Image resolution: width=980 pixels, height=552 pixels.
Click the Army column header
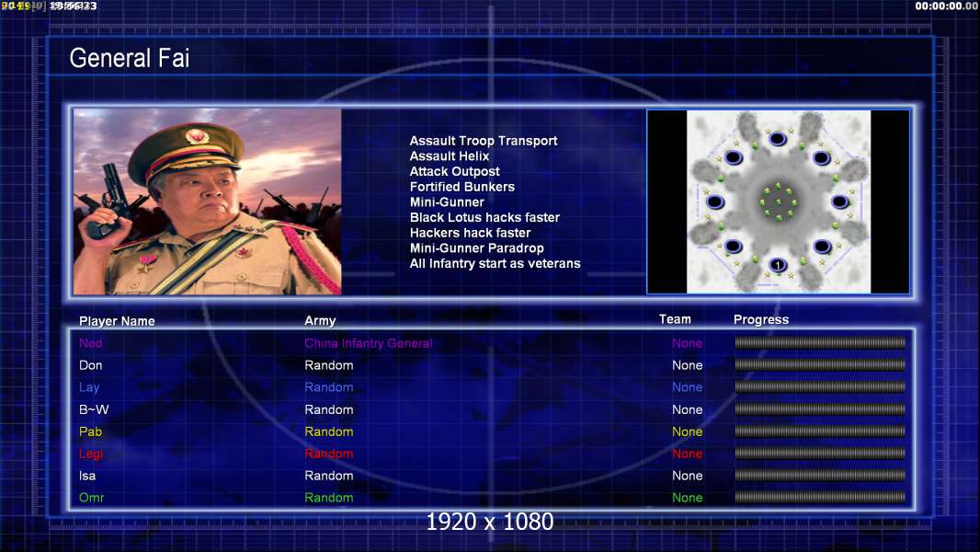click(x=320, y=321)
